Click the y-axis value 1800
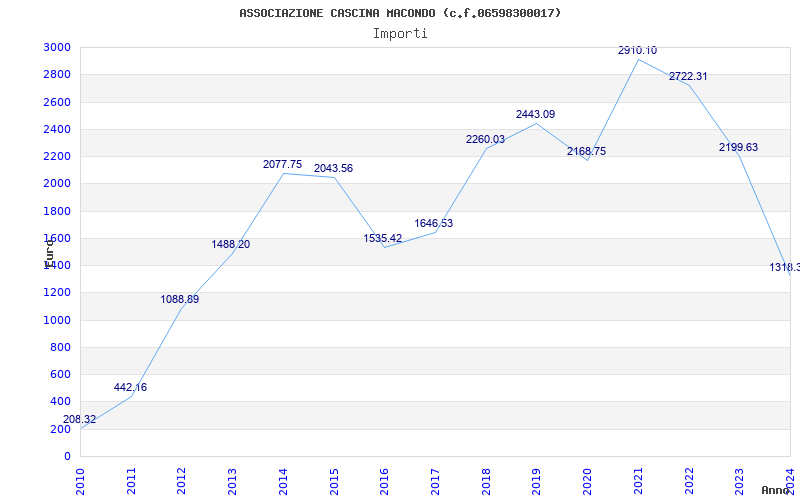 pos(58,211)
